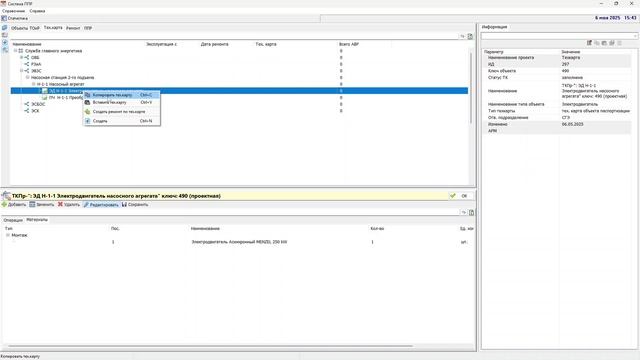Click the 'Изменено' value 06.05.2025
This screenshot has width=640, height=360.
tap(572, 124)
